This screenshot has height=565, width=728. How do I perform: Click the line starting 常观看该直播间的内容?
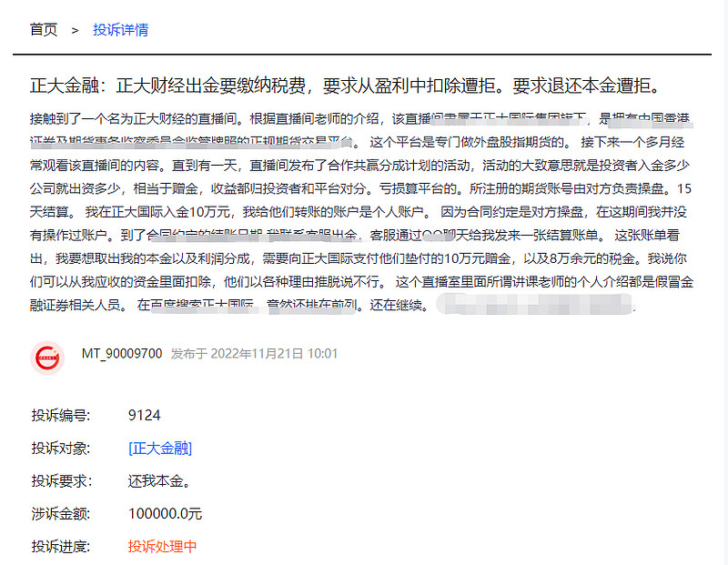359,166
